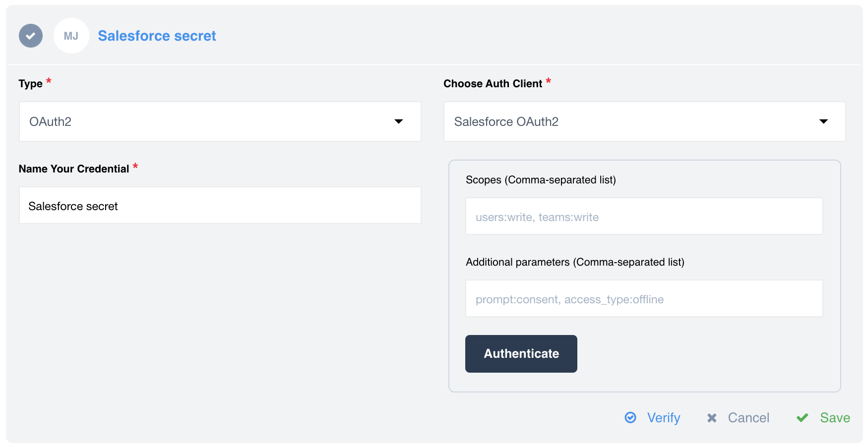Viewport: 868px width, 447px height.
Task: Click the Cancel button
Action: (738, 418)
